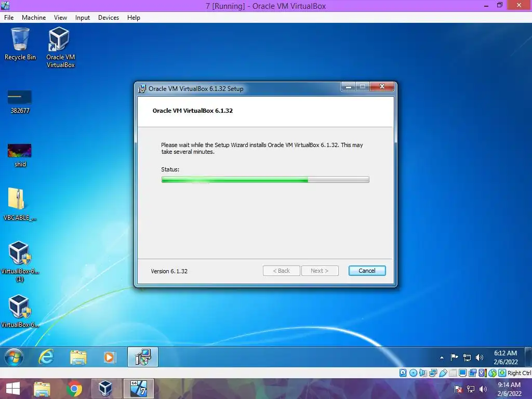Open Windows Explorer in guest taskbar

[x=78, y=357]
